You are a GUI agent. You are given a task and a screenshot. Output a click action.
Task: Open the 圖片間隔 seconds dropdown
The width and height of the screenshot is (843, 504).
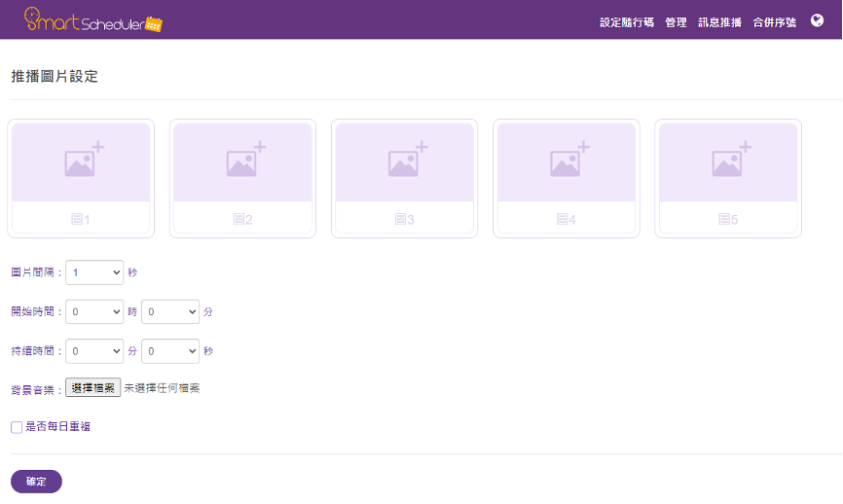point(94,272)
